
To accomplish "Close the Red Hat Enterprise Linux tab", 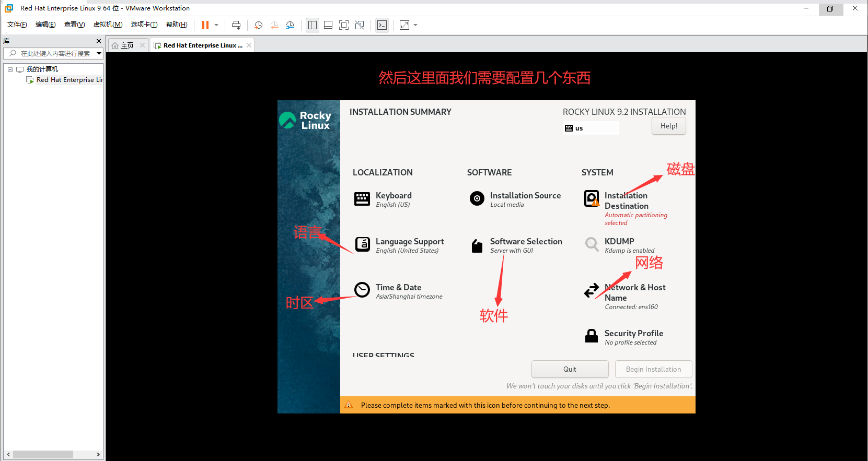I will point(249,45).
